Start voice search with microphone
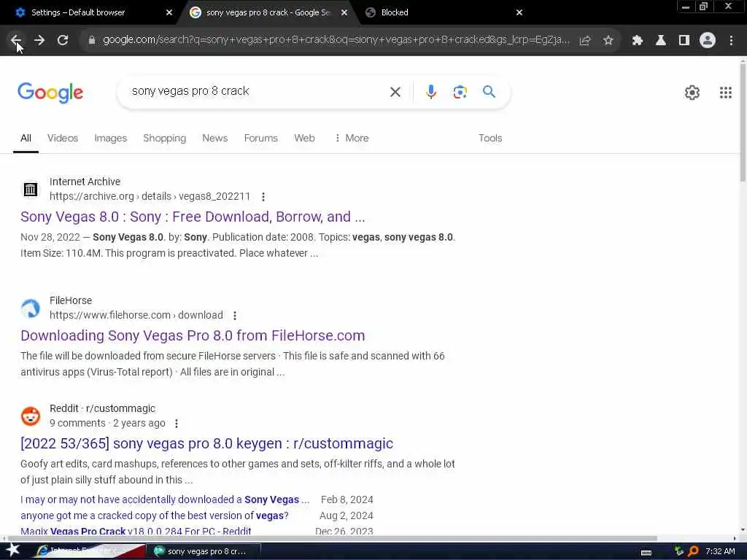This screenshot has height=560, width=747. [x=430, y=92]
